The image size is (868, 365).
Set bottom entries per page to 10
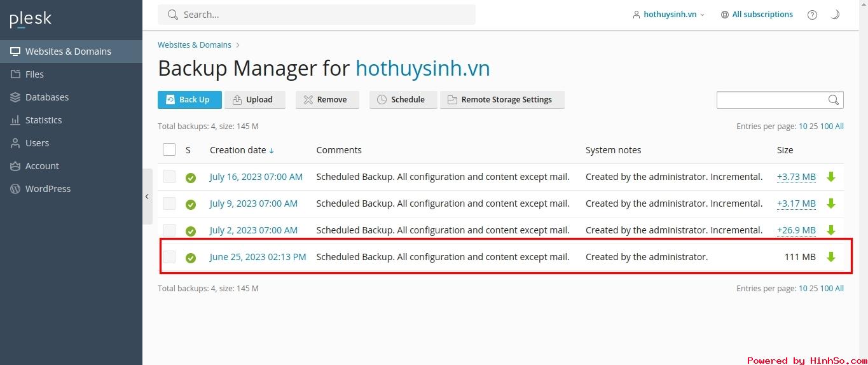click(803, 289)
